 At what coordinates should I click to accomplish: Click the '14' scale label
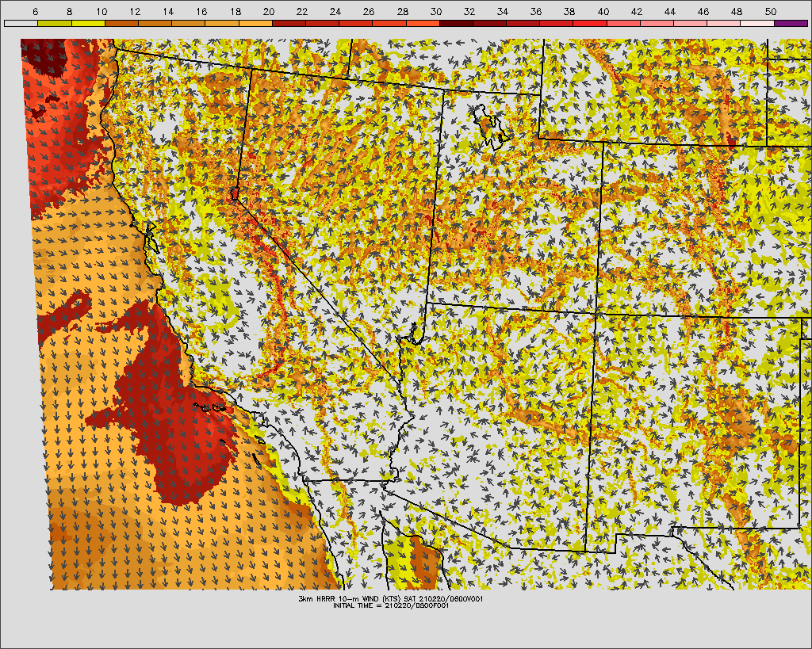(x=168, y=11)
